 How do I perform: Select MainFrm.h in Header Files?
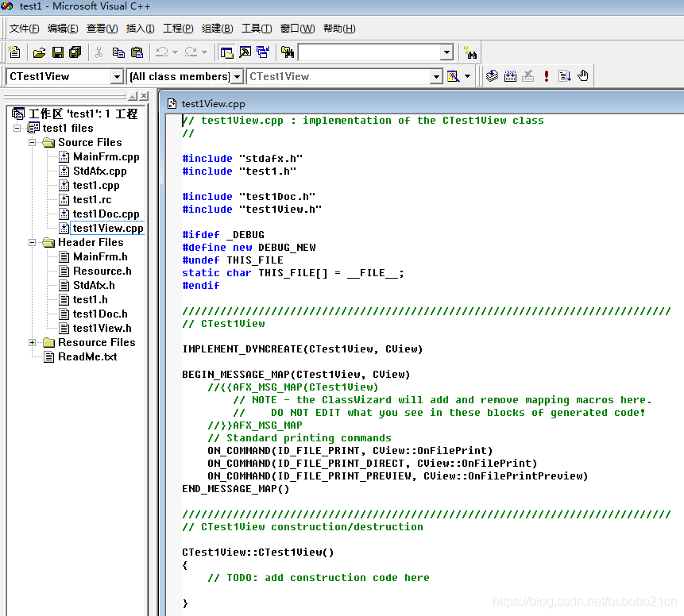click(100, 256)
